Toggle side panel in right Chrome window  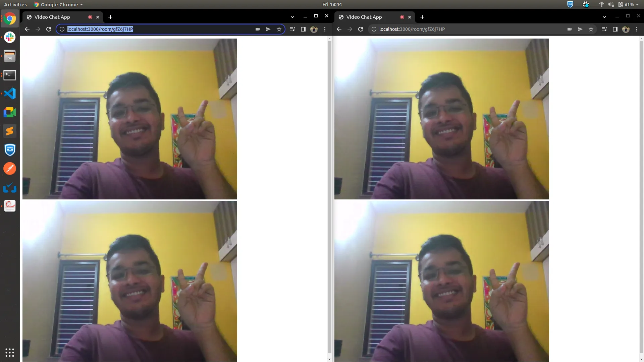[615, 29]
